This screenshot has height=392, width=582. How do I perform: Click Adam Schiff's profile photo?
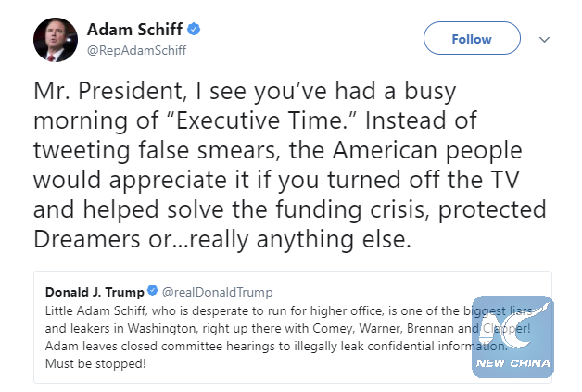click(x=55, y=38)
